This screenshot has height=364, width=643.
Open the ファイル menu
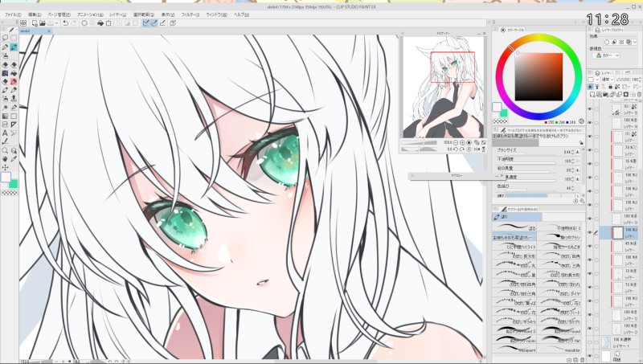[12, 14]
